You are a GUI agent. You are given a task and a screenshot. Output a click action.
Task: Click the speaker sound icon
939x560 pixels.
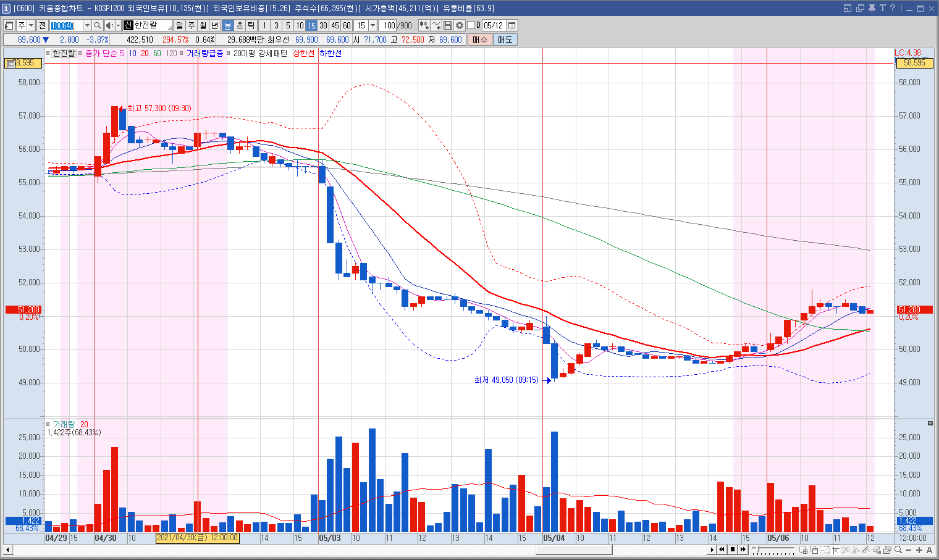109,25
